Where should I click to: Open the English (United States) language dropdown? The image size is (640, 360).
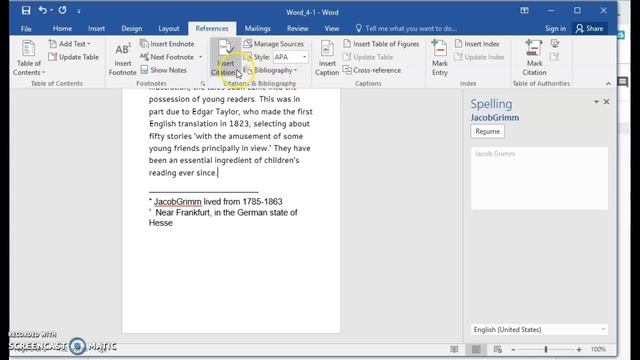539,329
